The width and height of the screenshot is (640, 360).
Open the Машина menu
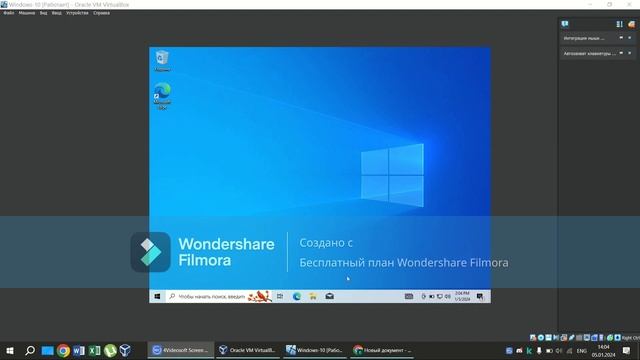pyautogui.click(x=27, y=13)
